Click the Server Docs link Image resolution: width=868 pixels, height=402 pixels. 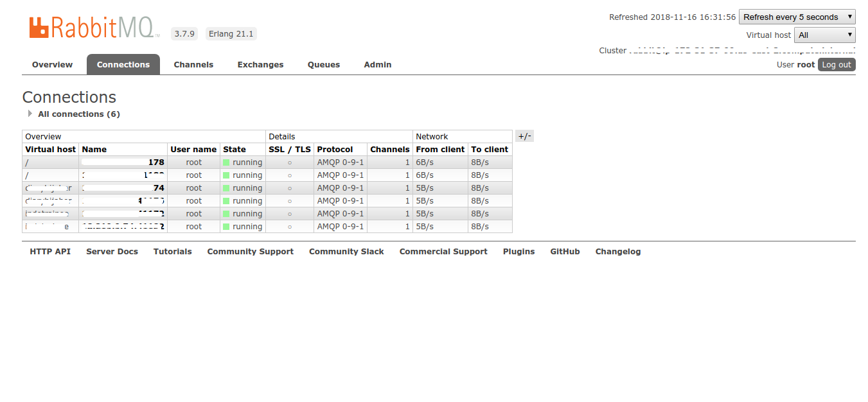point(112,251)
